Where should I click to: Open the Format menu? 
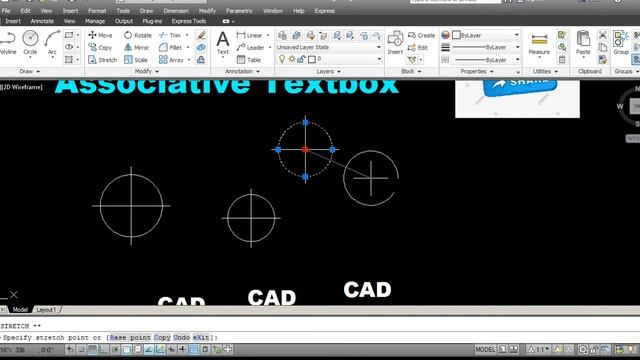pos(97,11)
